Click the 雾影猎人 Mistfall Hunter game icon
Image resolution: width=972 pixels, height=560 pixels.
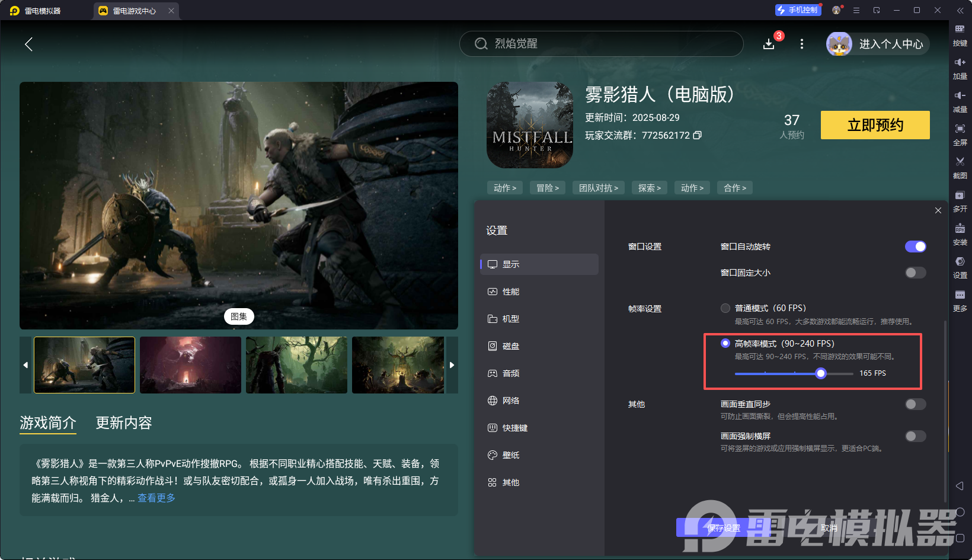coord(530,125)
